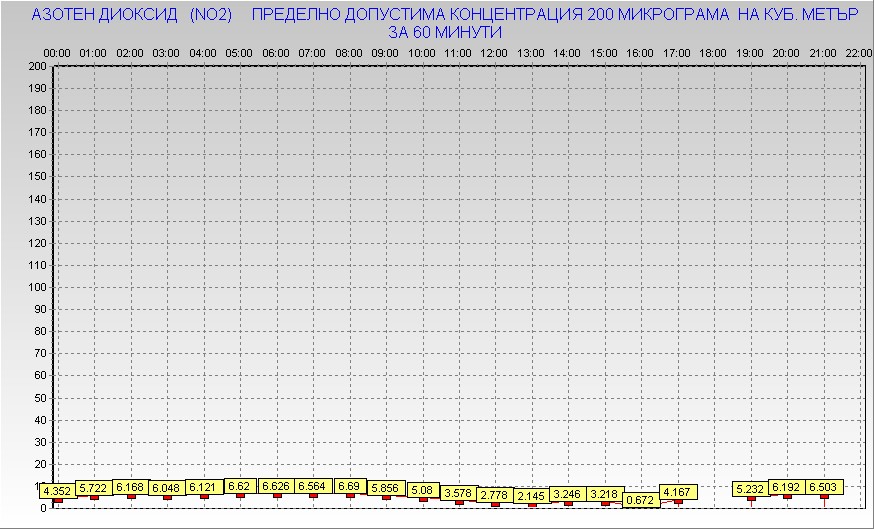The height and width of the screenshot is (529, 874).
Task: Click the 3.578 data label
Action: tap(458, 493)
